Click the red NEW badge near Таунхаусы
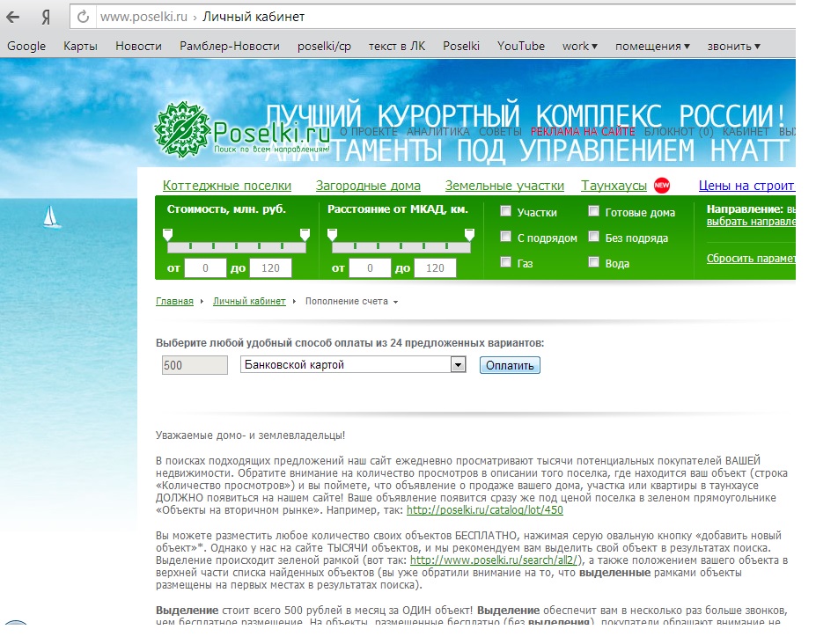 tap(661, 185)
